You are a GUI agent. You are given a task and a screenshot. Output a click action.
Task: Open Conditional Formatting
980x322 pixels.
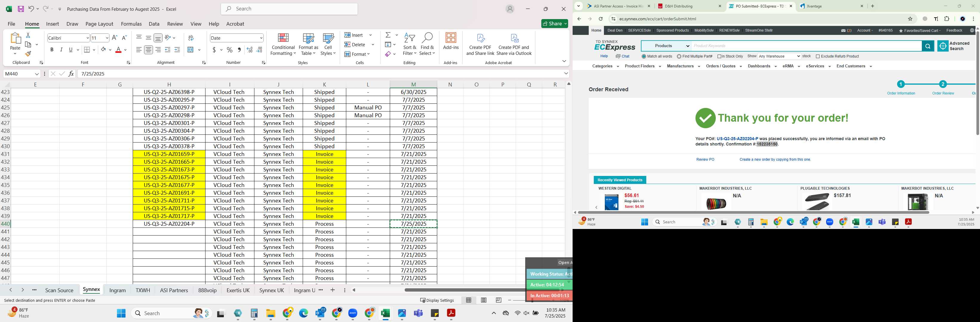tap(283, 44)
